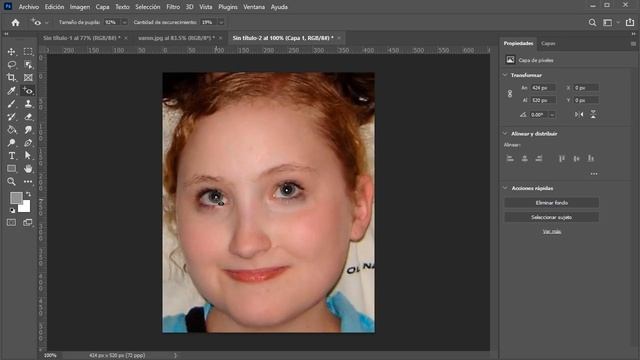Viewport: 640px width, 360px height.
Task: Select the Red Eye tool in toolbox
Action: [x=28, y=91]
